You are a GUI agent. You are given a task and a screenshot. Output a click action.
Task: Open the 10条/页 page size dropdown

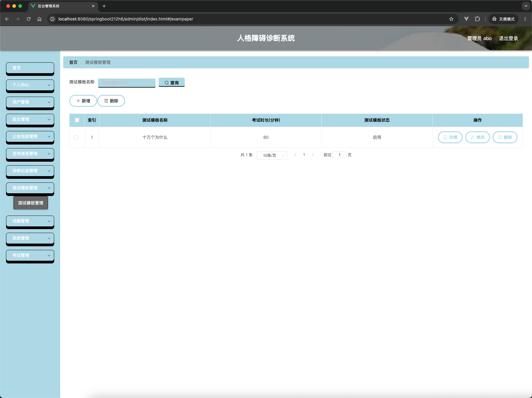click(272, 155)
